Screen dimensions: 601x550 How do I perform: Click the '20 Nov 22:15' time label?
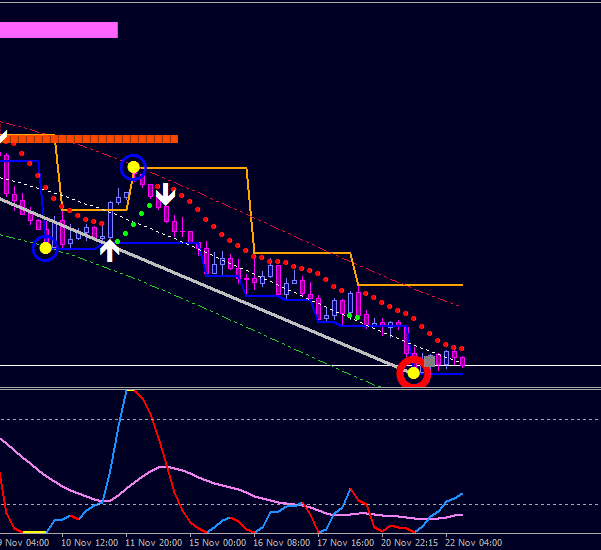[x=410, y=543]
